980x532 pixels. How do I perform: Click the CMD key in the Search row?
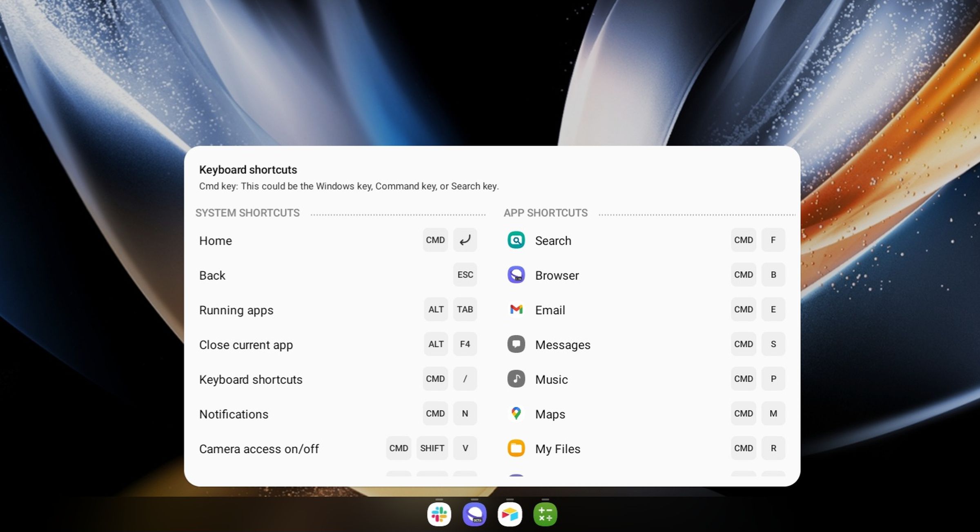(744, 240)
